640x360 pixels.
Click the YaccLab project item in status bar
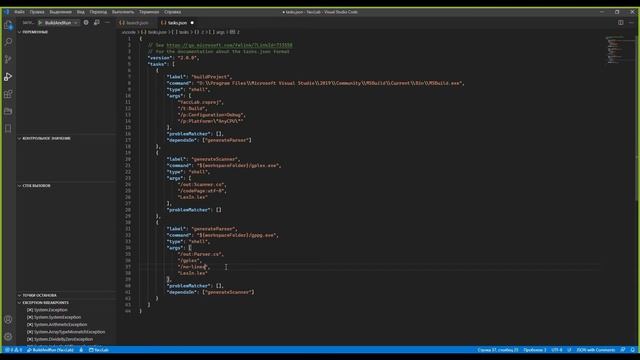tap(99, 350)
